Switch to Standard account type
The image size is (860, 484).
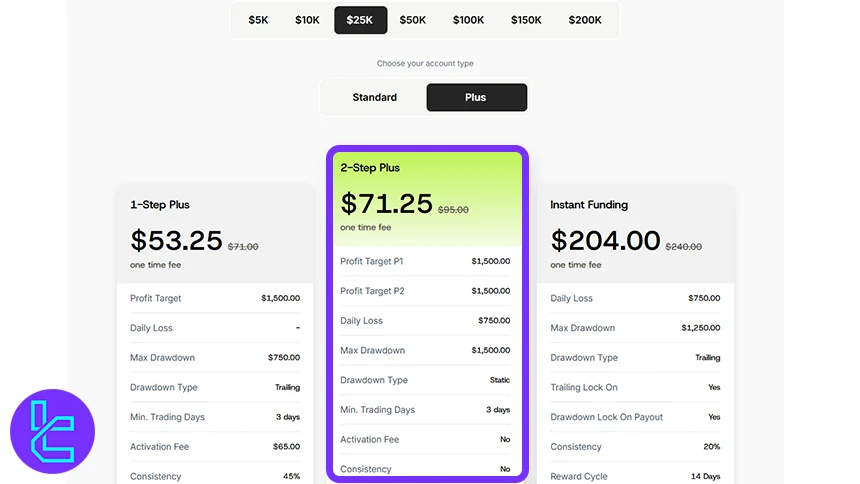pos(374,98)
